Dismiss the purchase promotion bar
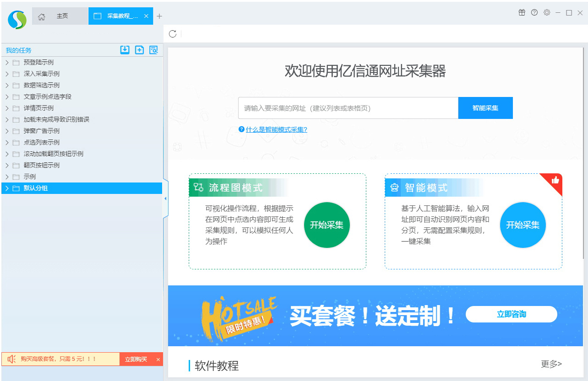Screen dimensions: 588x381 click(158, 360)
